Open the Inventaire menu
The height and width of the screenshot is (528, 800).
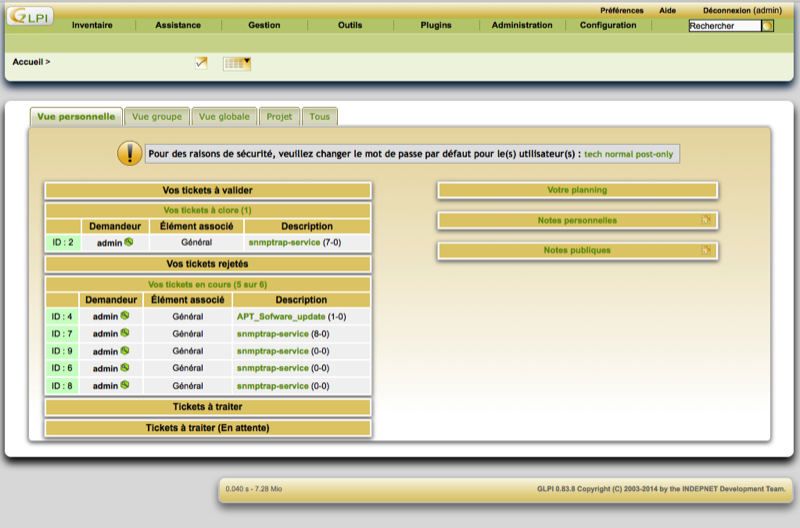point(92,25)
